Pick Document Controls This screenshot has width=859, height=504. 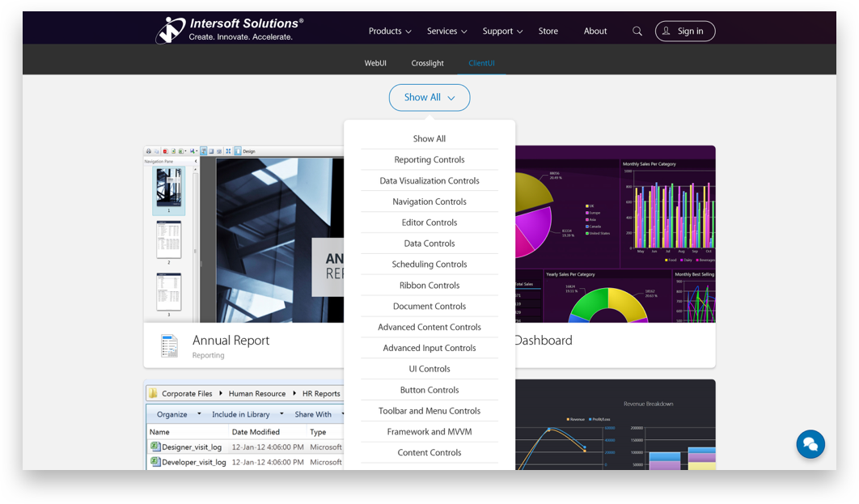pyautogui.click(x=429, y=307)
